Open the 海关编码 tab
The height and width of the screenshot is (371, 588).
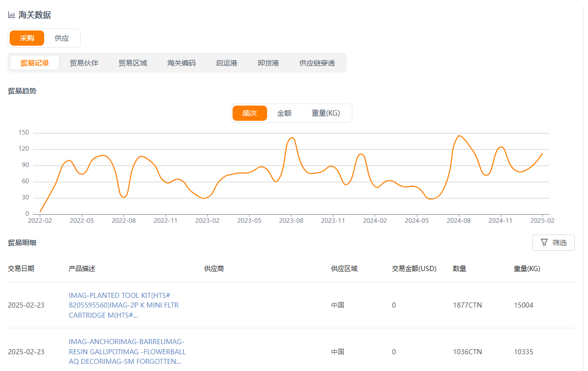point(181,63)
